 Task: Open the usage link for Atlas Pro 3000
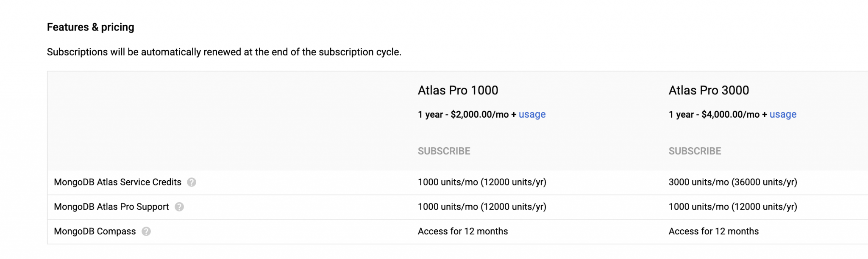point(783,114)
